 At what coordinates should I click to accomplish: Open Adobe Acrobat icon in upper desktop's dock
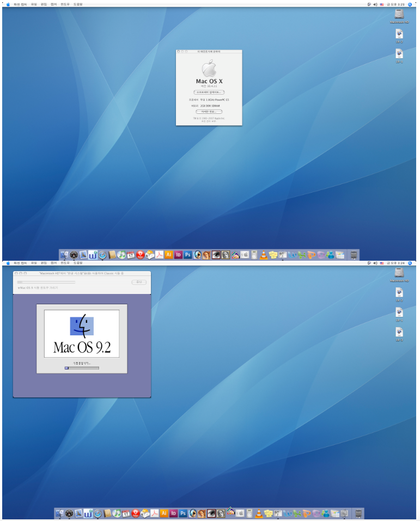coord(159,255)
